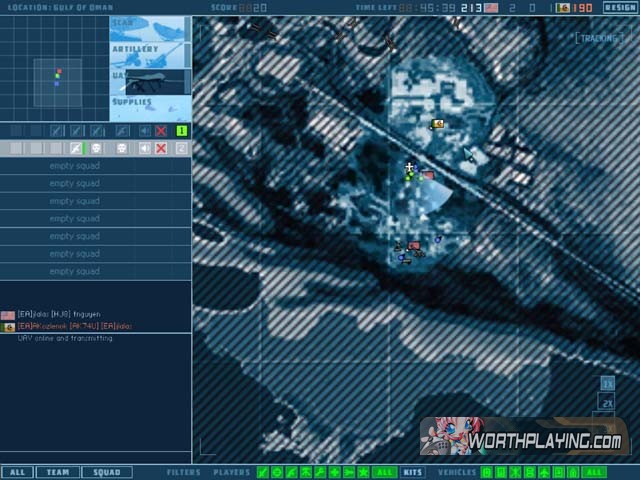Select the ALL chat tab at bottom left
This screenshot has width=640, height=480.
pos(17,472)
